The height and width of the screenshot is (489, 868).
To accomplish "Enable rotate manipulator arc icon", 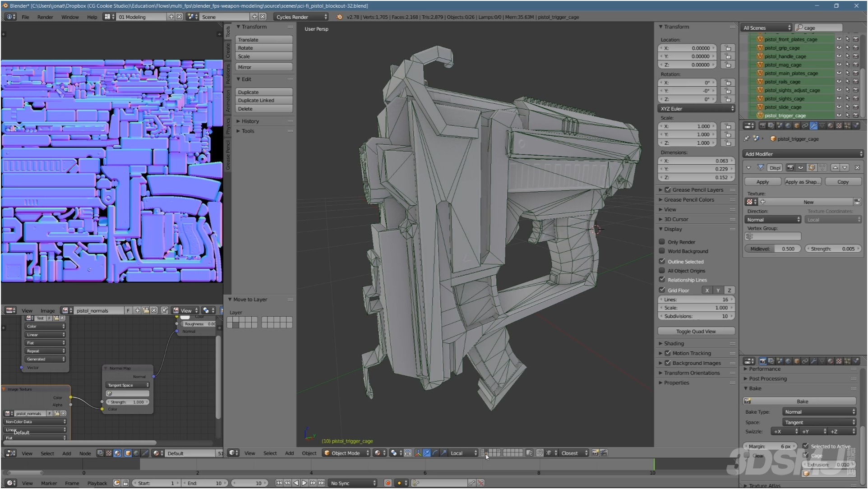I will coord(435,453).
